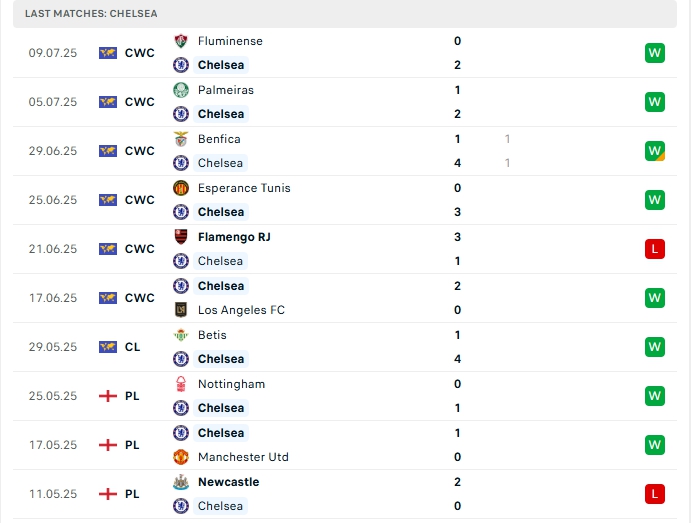Image resolution: width=691 pixels, height=523 pixels.
Task: Click the CL competition label on 29.05.25
Action: pos(133,347)
